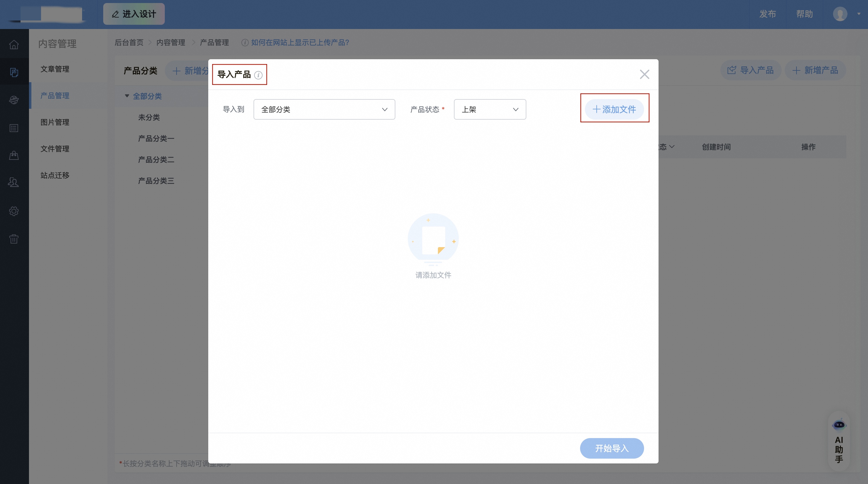This screenshot has width=868, height=484.
Task: Switch to 文章管理 in the left menu
Action: [55, 69]
